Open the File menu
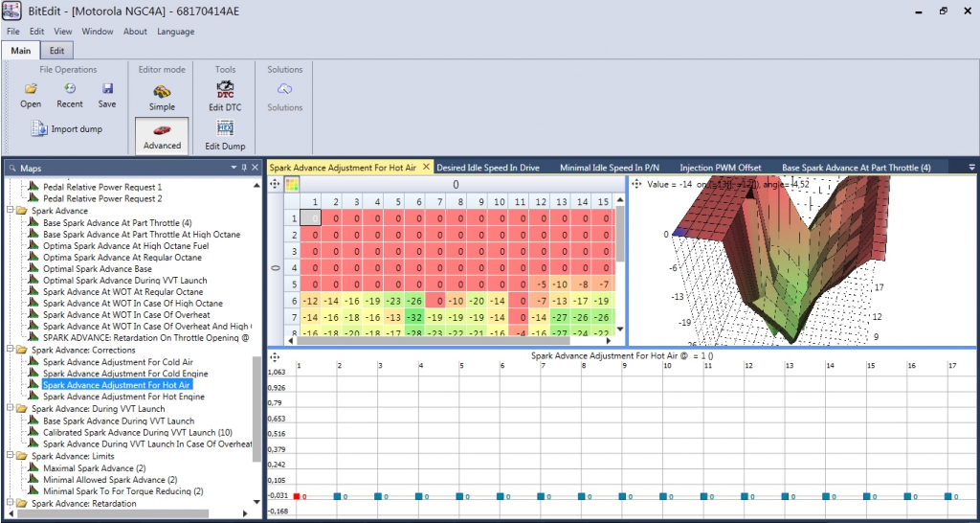This screenshot has height=523, width=980. point(13,32)
